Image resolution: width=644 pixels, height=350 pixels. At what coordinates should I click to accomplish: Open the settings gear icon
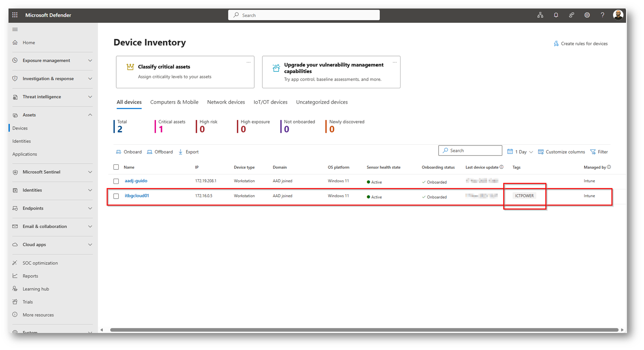point(587,15)
